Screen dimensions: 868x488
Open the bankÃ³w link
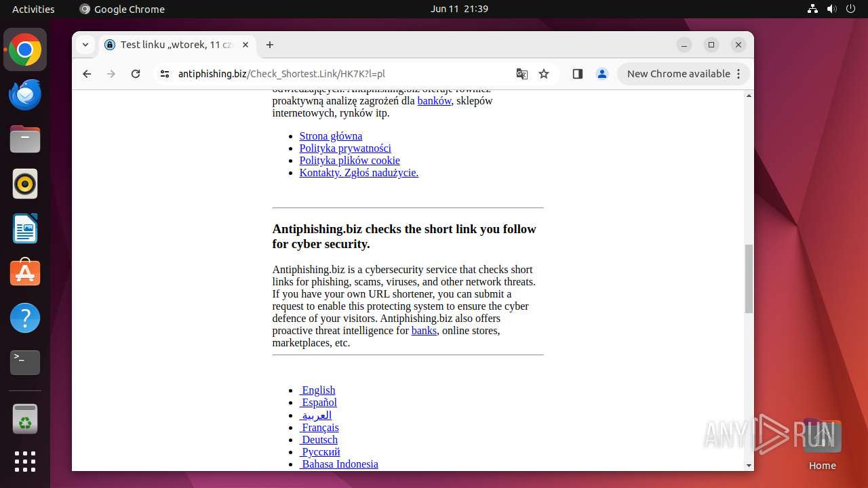coord(434,100)
